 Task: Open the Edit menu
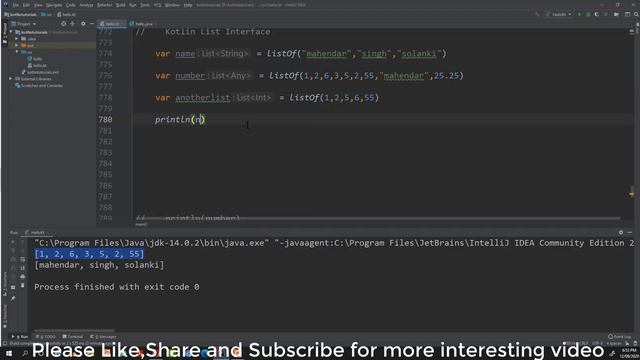click(26, 5)
